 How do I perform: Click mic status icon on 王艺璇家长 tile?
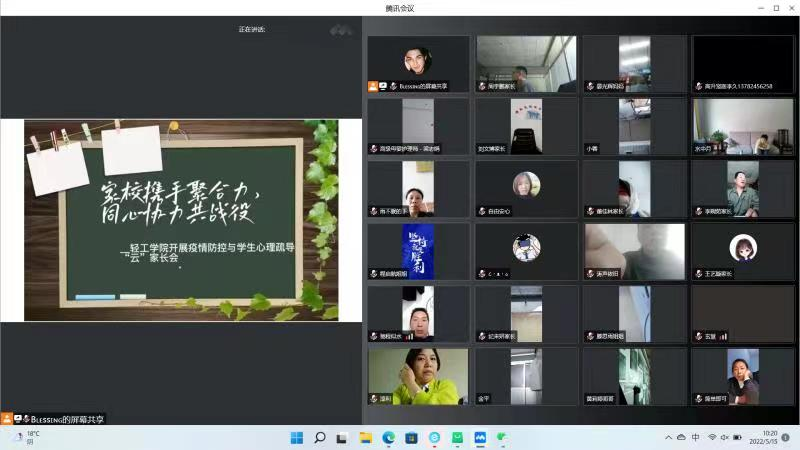click(698, 273)
